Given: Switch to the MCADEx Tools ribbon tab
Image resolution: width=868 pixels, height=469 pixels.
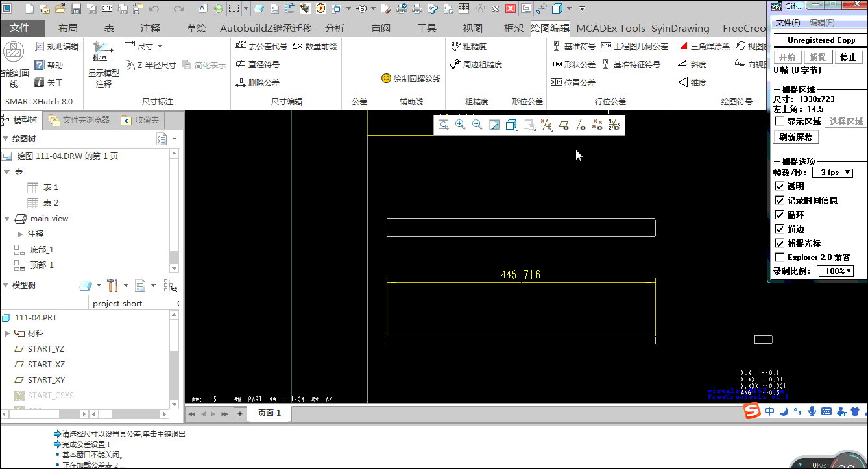Looking at the screenshot, I should coord(610,29).
